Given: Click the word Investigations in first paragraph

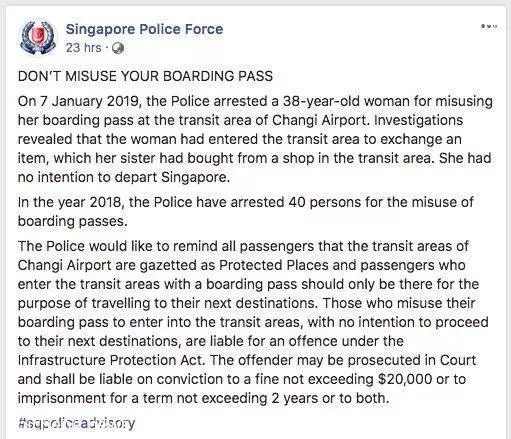Looking at the screenshot, I should (x=419, y=120).
